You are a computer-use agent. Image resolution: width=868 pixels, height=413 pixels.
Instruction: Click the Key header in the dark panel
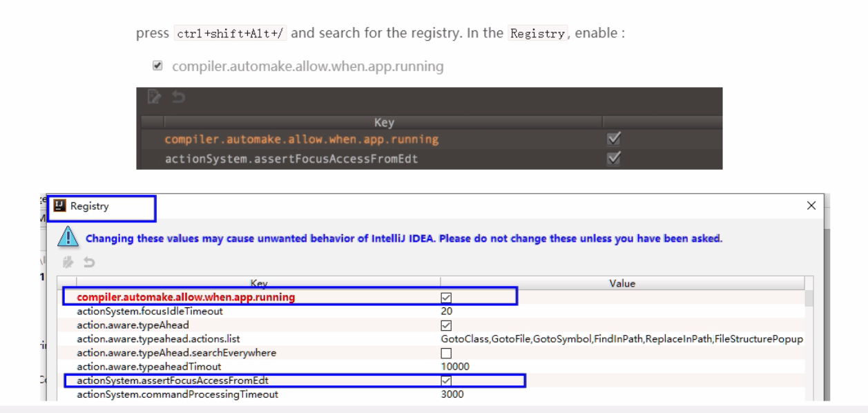tap(383, 123)
